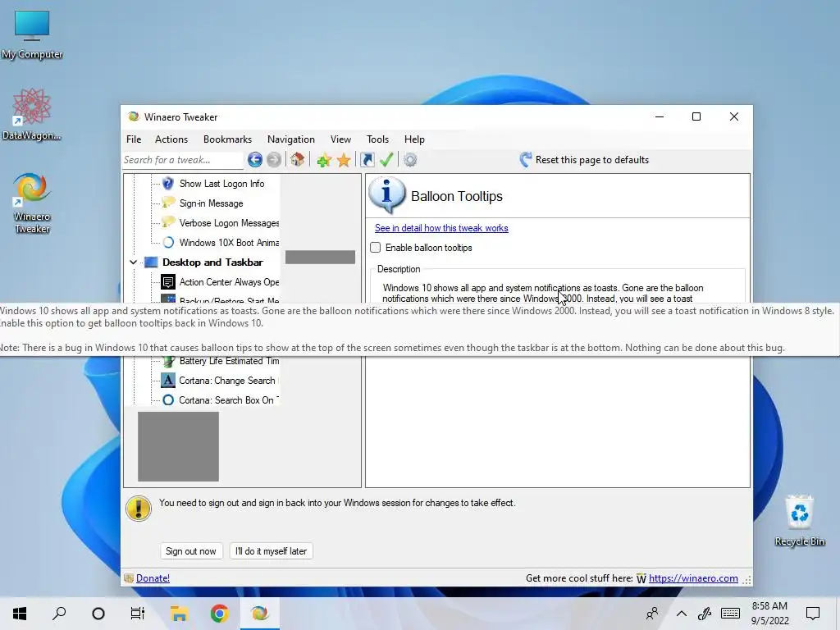840x630 pixels.
Task: Click Sign out now button
Action: click(x=190, y=551)
